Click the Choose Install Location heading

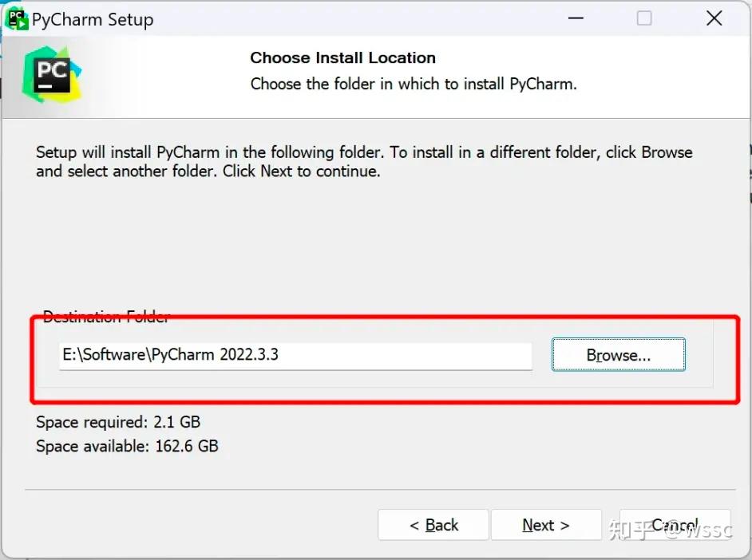coord(342,57)
